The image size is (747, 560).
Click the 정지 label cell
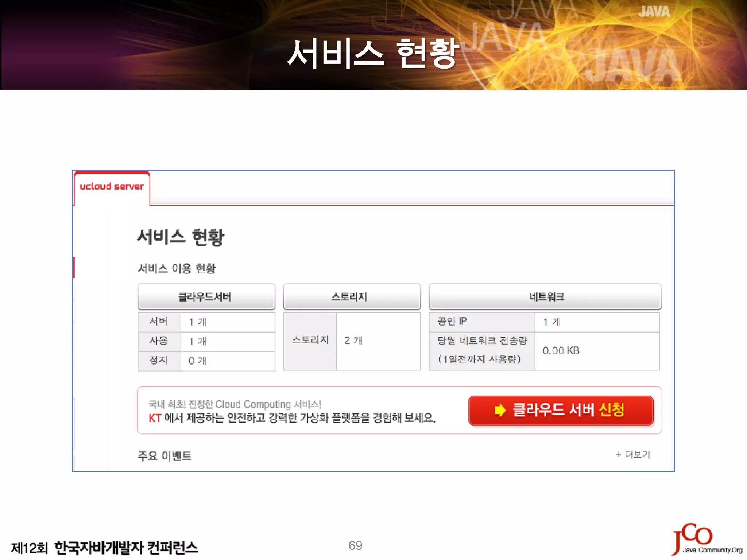click(x=159, y=361)
